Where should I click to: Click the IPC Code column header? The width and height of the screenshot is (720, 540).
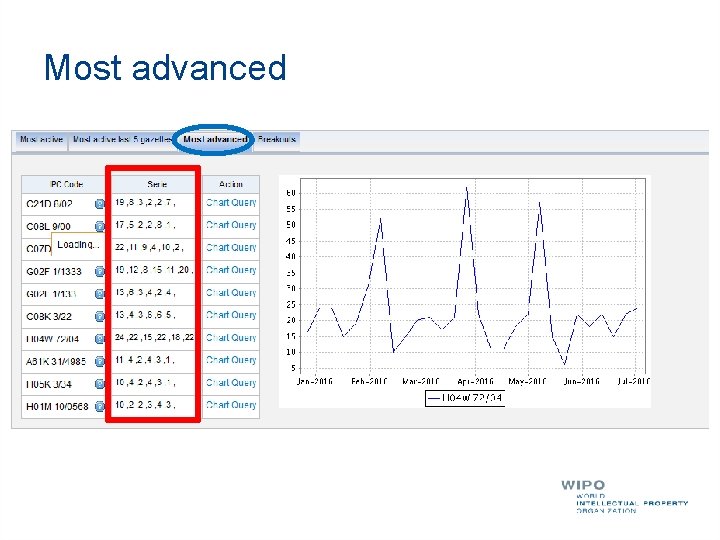67,184
